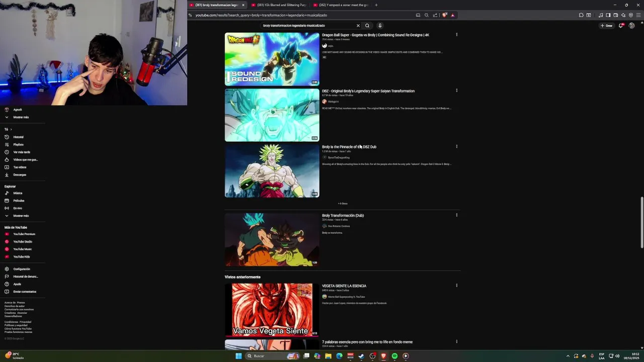Open 'DBZ - Original Broly's Legendary' title
The image size is (644, 362).
(x=368, y=91)
